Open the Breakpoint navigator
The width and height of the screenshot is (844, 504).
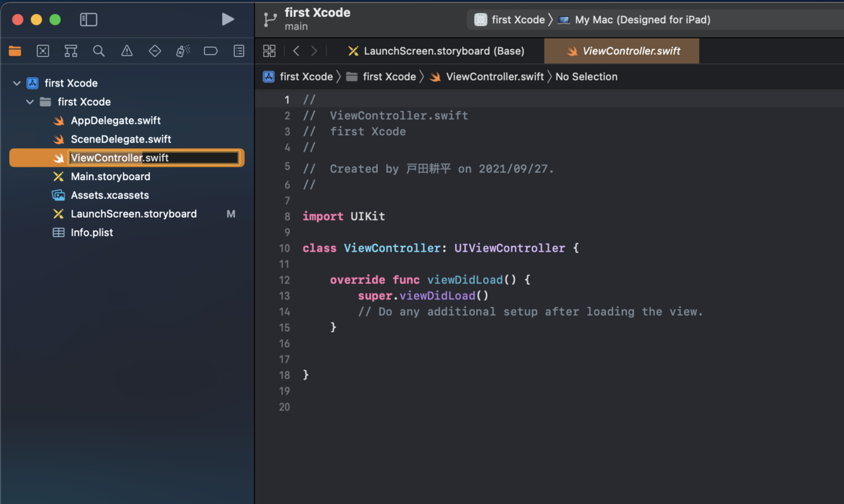210,51
